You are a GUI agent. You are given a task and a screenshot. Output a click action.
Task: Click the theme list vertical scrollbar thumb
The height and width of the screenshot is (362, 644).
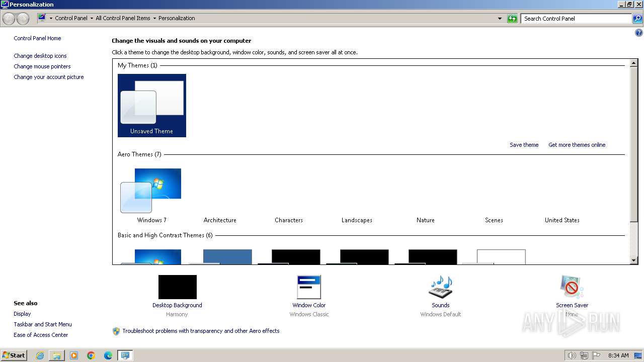634,144
